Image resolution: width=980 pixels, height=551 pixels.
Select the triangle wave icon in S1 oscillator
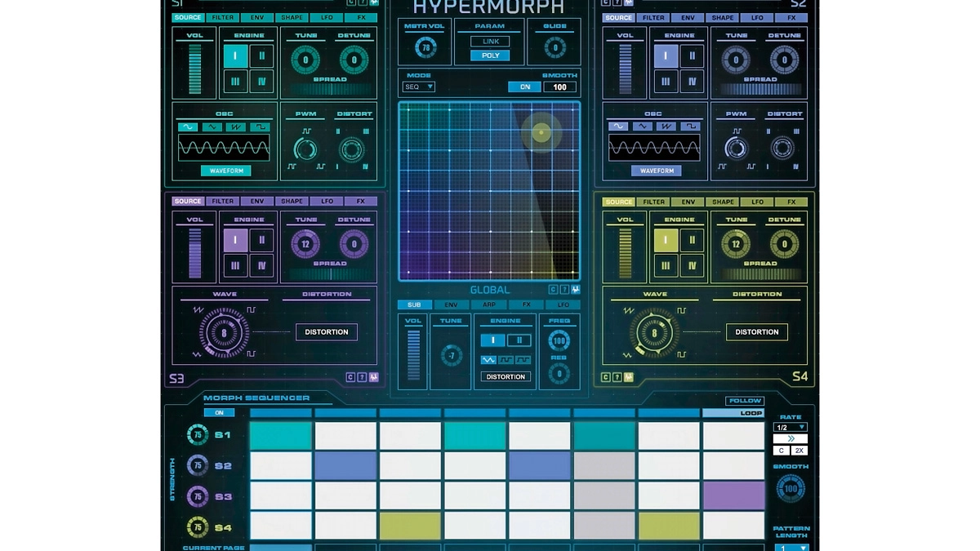(212, 127)
